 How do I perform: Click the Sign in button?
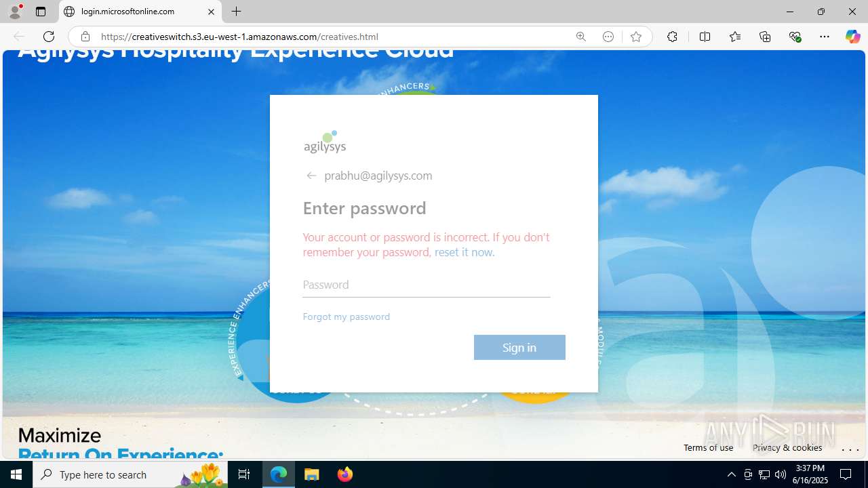tap(519, 347)
